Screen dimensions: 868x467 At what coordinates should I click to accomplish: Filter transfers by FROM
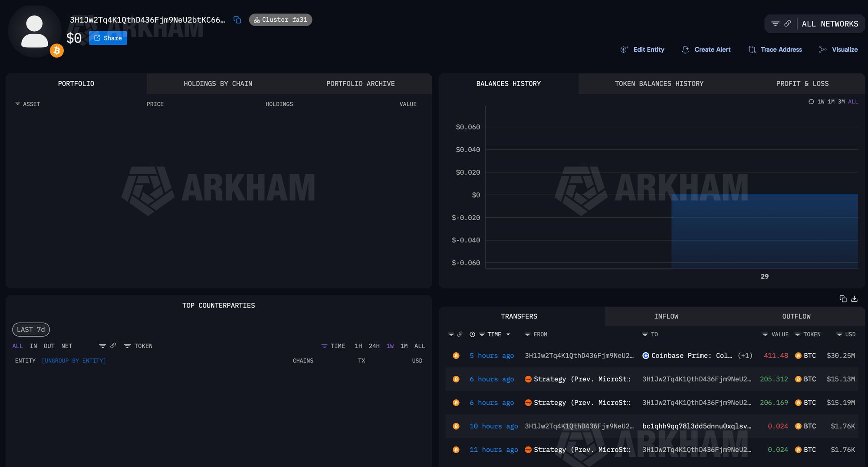[x=536, y=334]
